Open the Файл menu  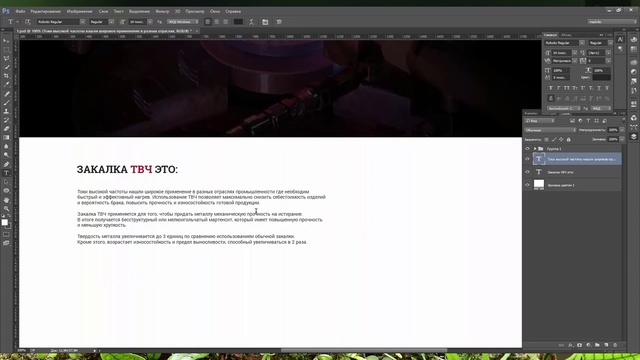(x=20, y=11)
